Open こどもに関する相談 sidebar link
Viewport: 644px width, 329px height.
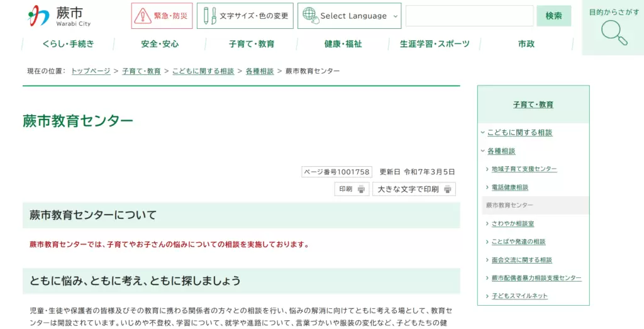click(519, 133)
